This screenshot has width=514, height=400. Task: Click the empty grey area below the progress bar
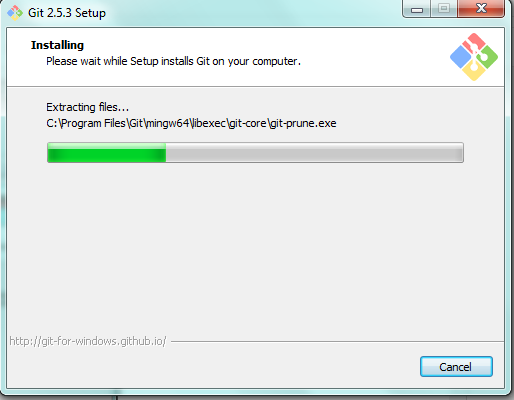point(255,247)
